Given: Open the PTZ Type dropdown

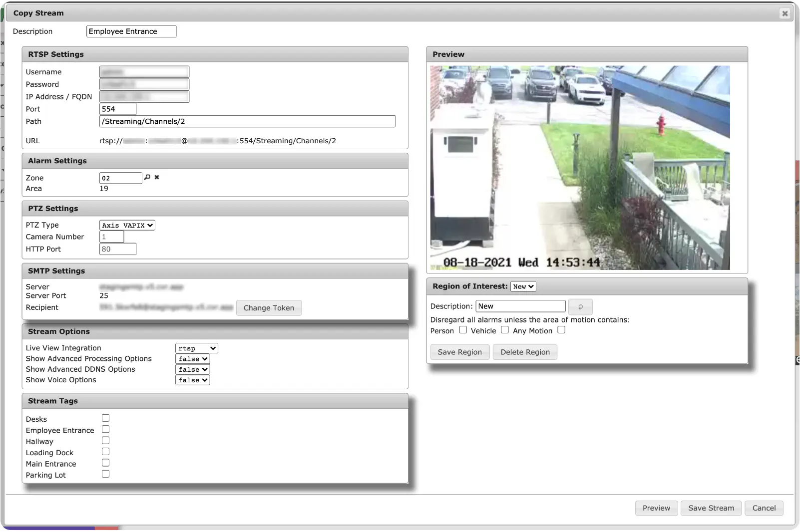Looking at the screenshot, I should coord(127,225).
